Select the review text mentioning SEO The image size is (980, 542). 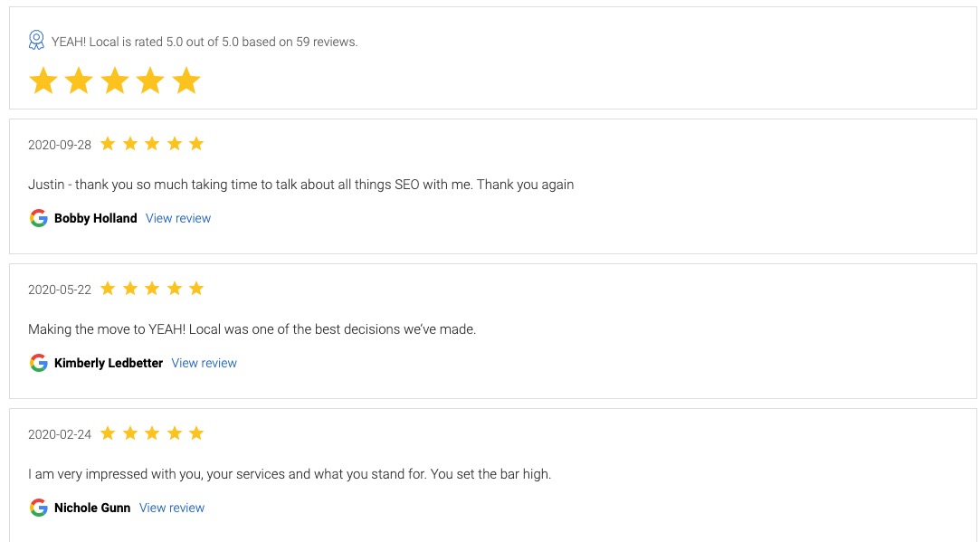(300, 184)
